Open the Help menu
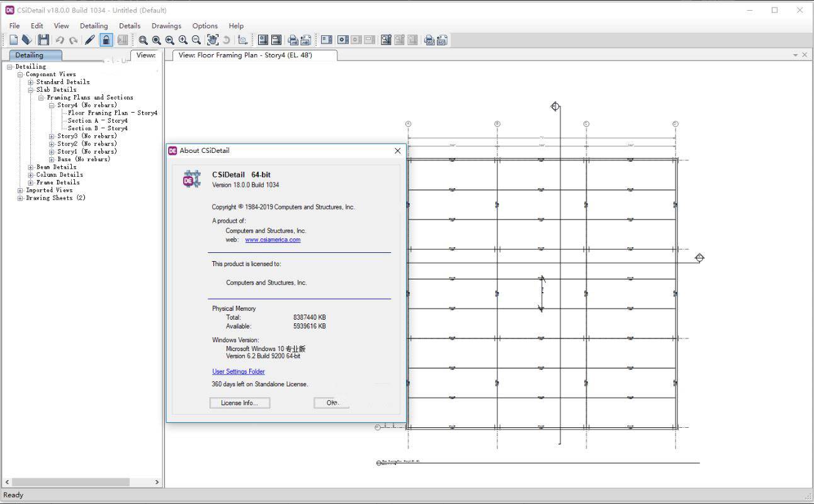814x504 pixels. pyautogui.click(x=236, y=26)
